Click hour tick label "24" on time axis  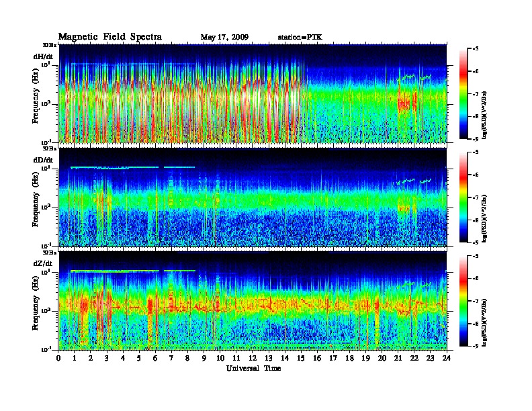[447, 358]
